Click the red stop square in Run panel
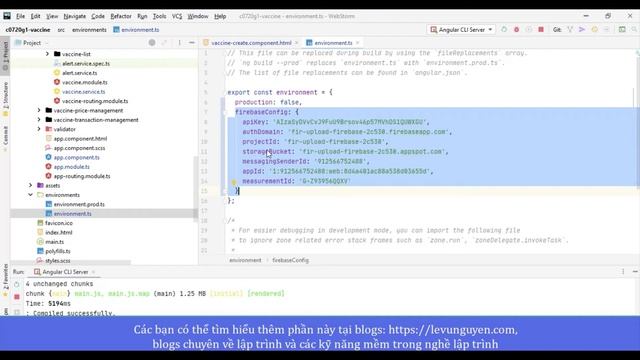This screenshot has width=640, height=360. (17, 297)
